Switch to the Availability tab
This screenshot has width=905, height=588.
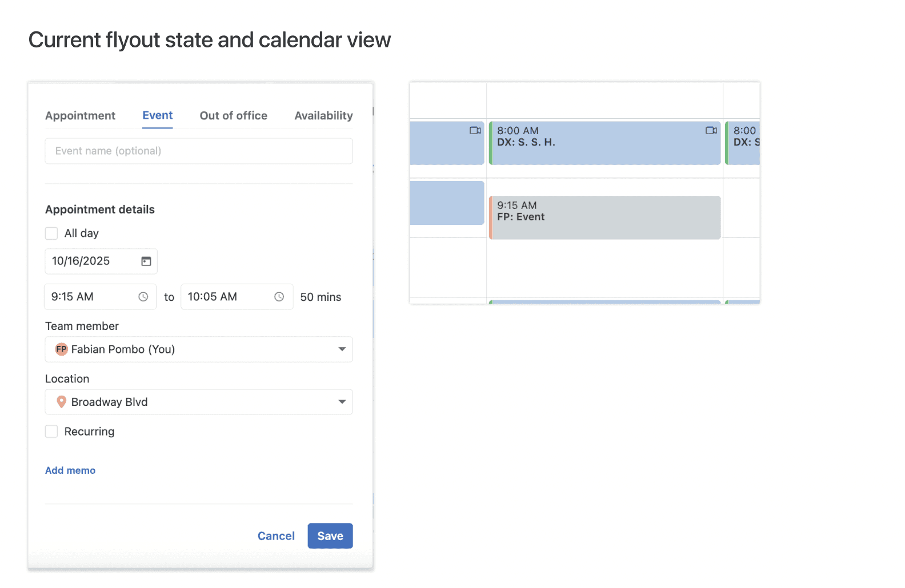coord(323,116)
